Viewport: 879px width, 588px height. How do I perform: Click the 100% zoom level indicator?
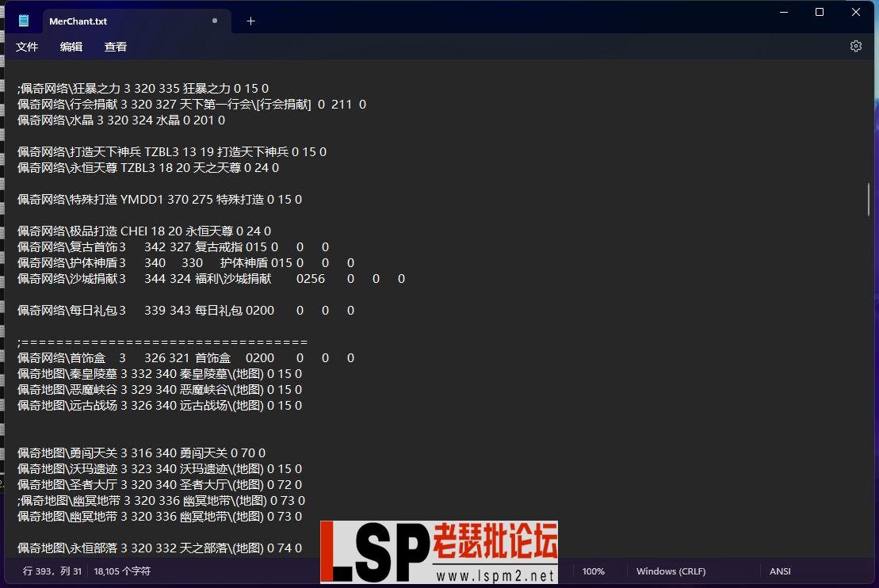593,571
